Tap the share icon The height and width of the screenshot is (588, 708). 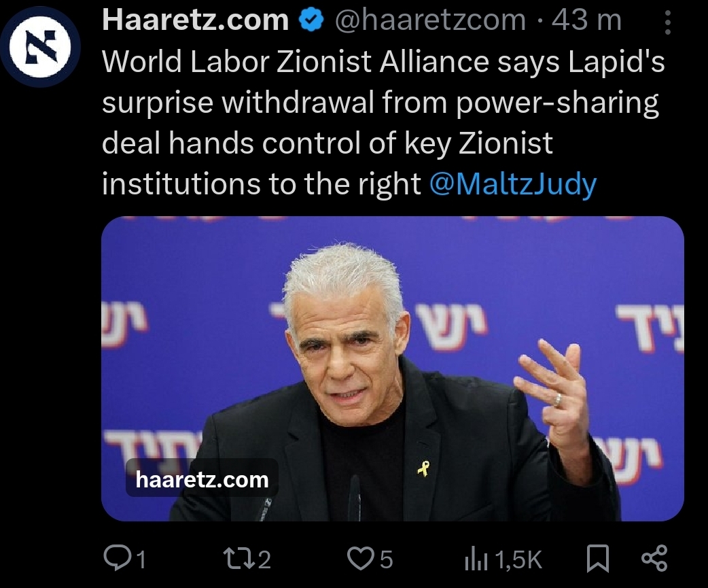click(x=654, y=558)
